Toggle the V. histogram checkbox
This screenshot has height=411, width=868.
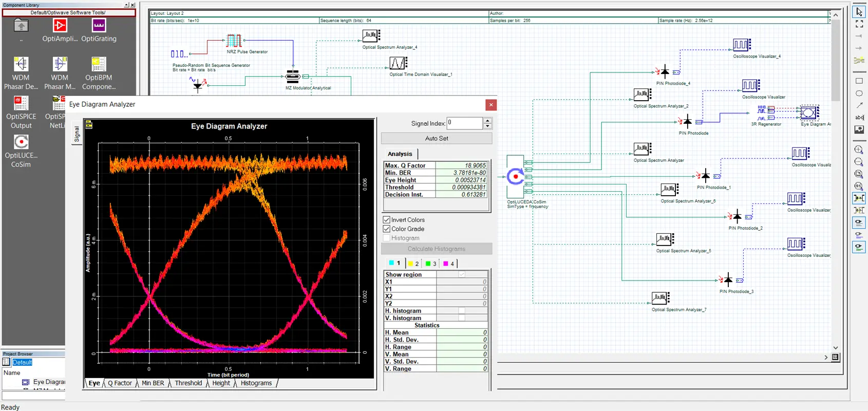coord(462,318)
